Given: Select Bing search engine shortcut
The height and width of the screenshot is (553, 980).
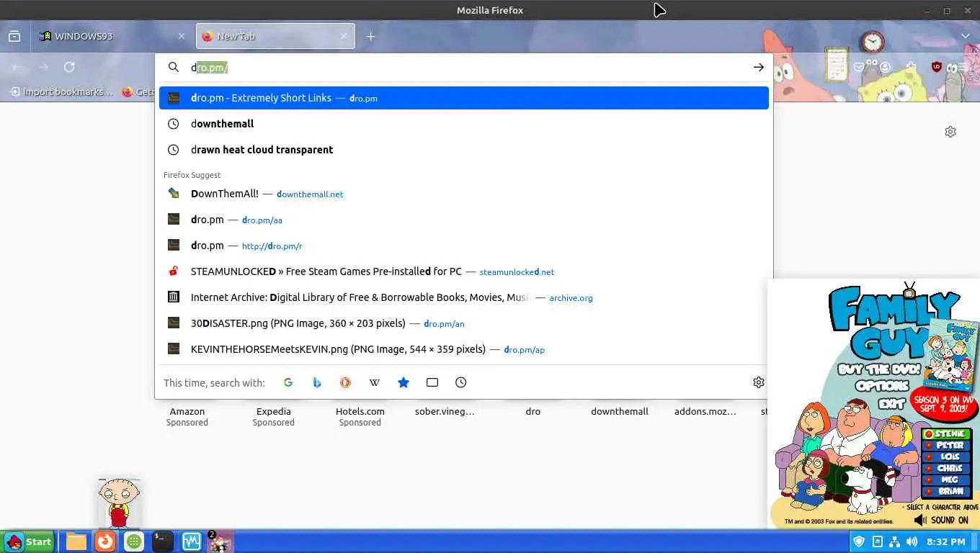Looking at the screenshot, I should pyautogui.click(x=317, y=382).
